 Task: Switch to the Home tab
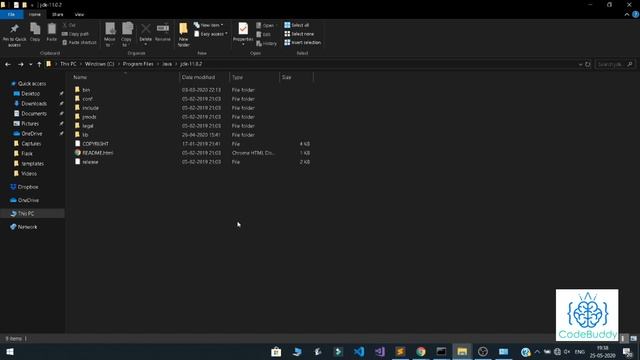point(35,14)
